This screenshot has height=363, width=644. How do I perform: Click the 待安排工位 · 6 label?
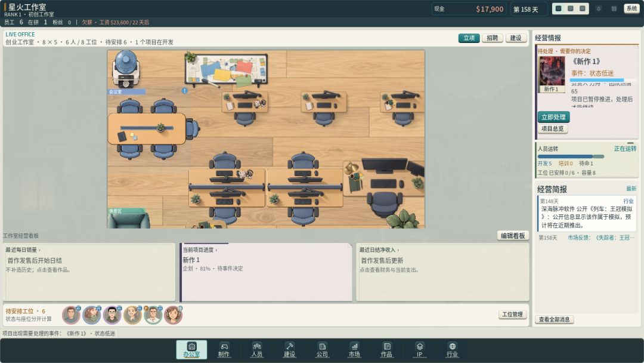25,311
